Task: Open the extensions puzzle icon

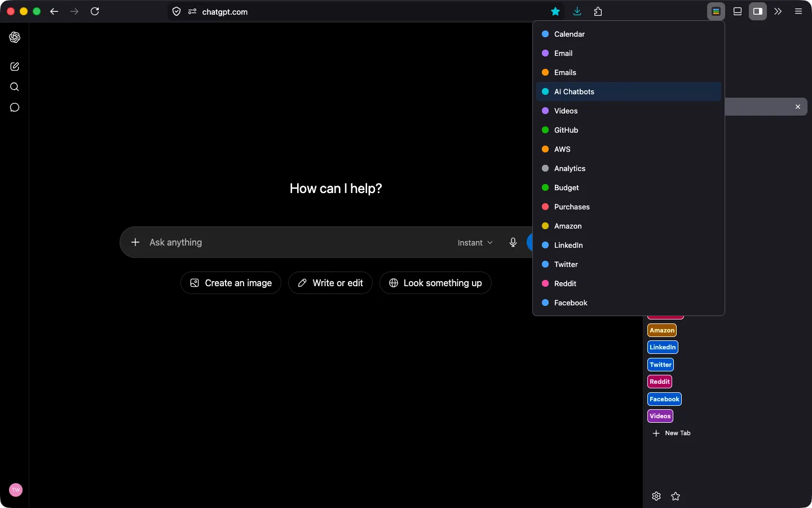Action: pyautogui.click(x=598, y=11)
